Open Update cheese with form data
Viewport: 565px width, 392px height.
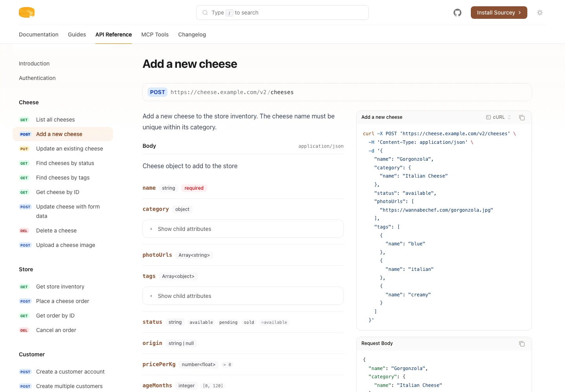click(x=63, y=211)
